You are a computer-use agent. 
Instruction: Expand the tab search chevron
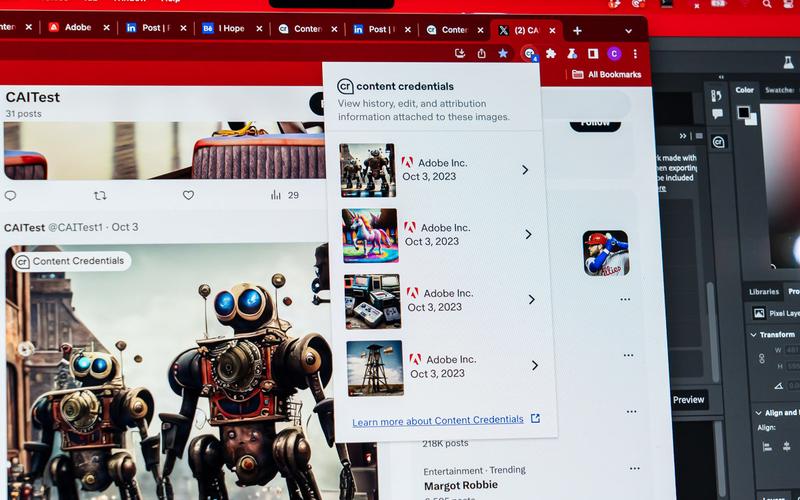629,31
